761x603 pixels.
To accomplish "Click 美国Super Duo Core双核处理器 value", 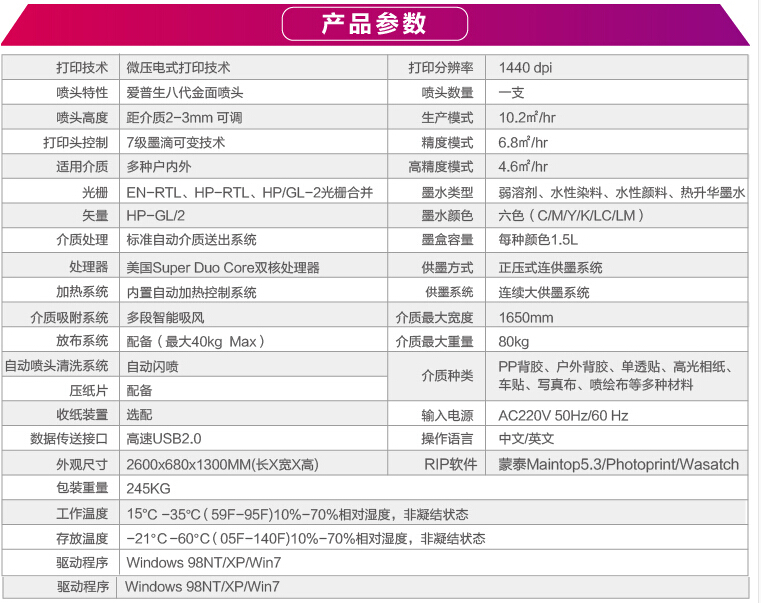I will tap(223, 267).
